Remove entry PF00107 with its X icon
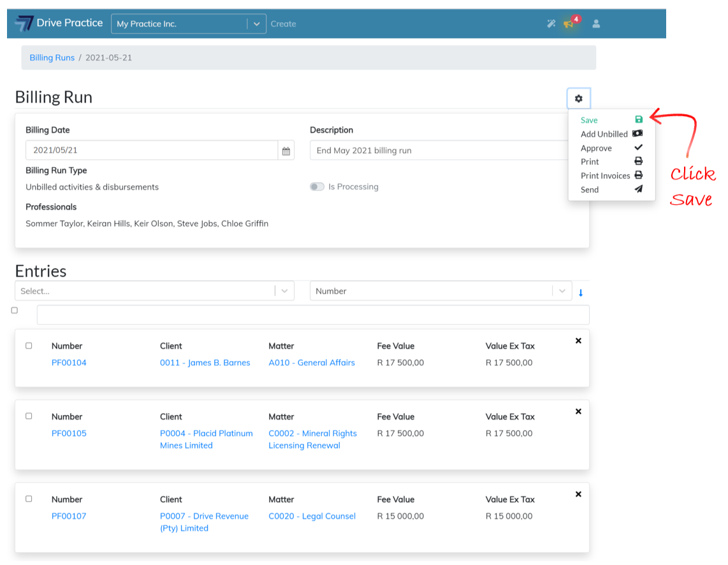Image resolution: width=728 pixels, height=565 pixels. pos(578,494)
